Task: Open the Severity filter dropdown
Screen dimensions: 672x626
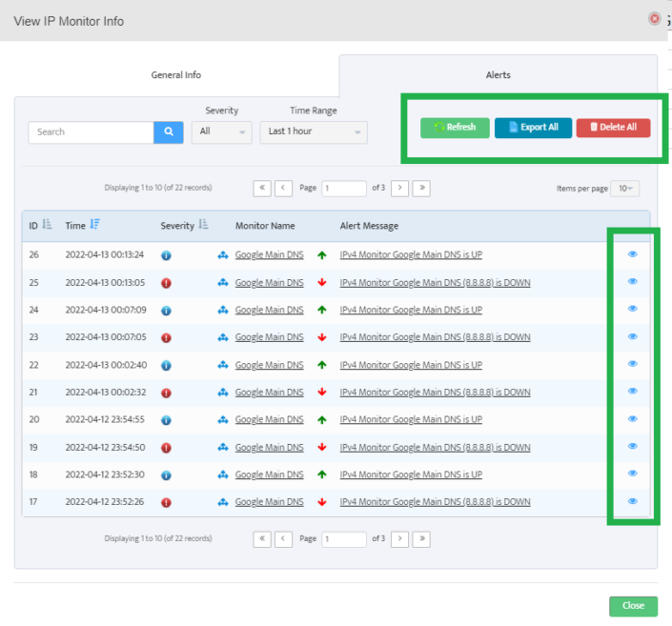Action: click(221, 132)
